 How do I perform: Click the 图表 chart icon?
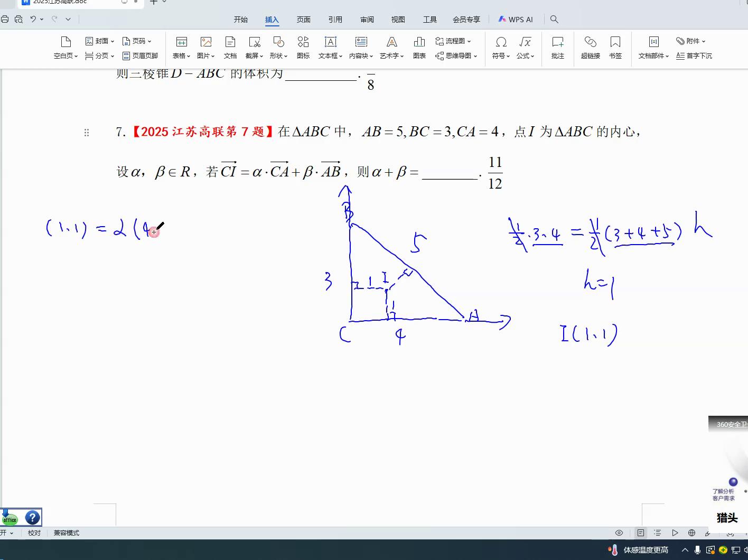coord(419,42)
